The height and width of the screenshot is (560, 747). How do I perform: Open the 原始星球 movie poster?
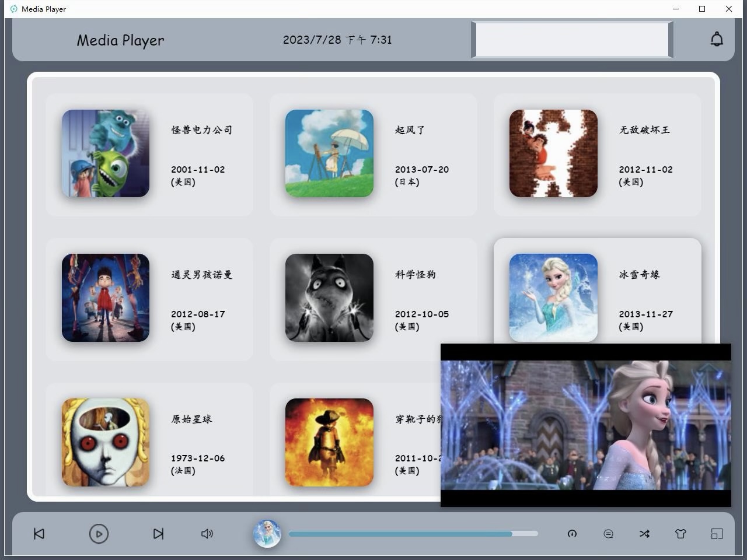(x=106, y=442)
